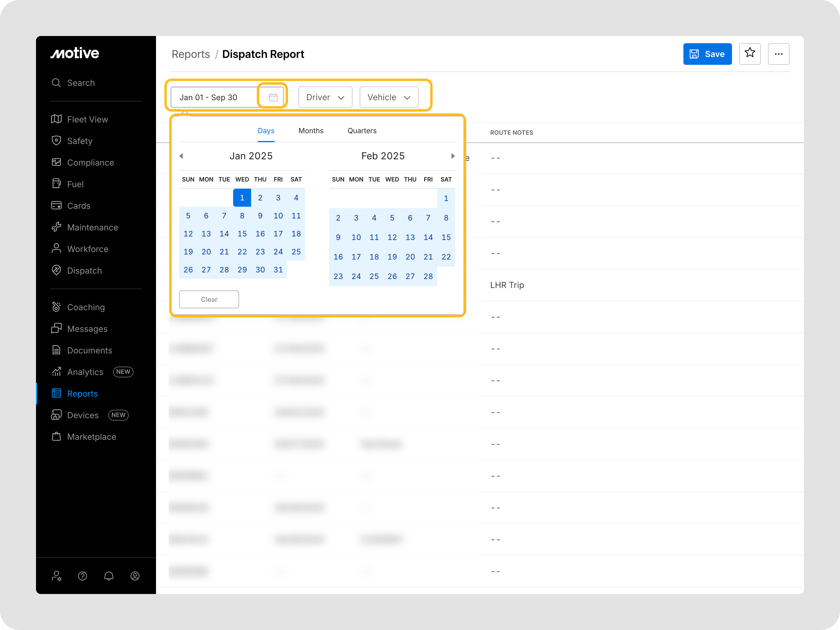The height and width of the screenshot is (630, 840).
Task: Open the user profile icon
Action: pos(135,576)
